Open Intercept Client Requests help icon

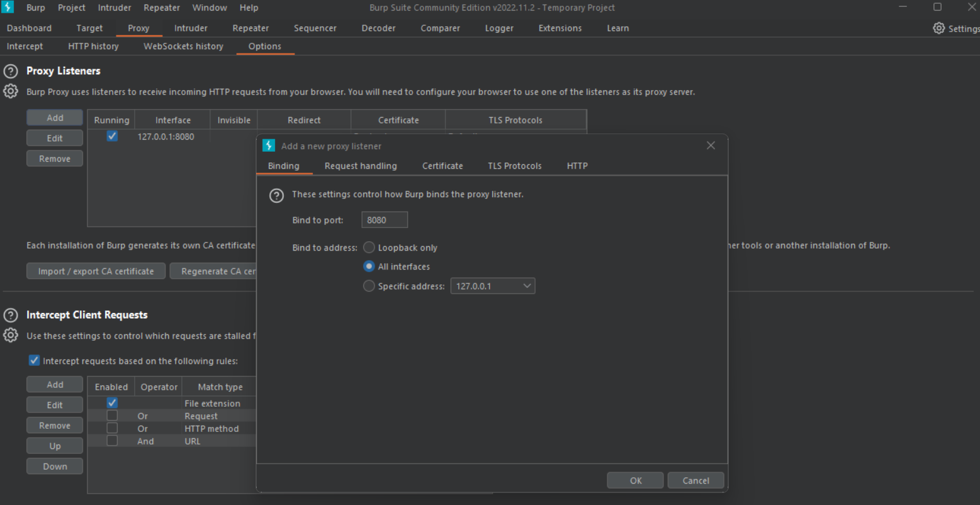pyautogui.click(x=11, y=315)
